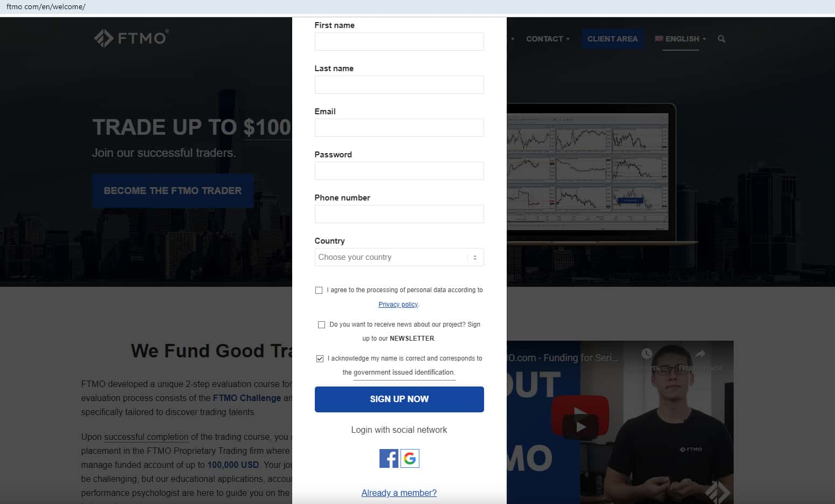Click the video watch later clock icon

647,354
